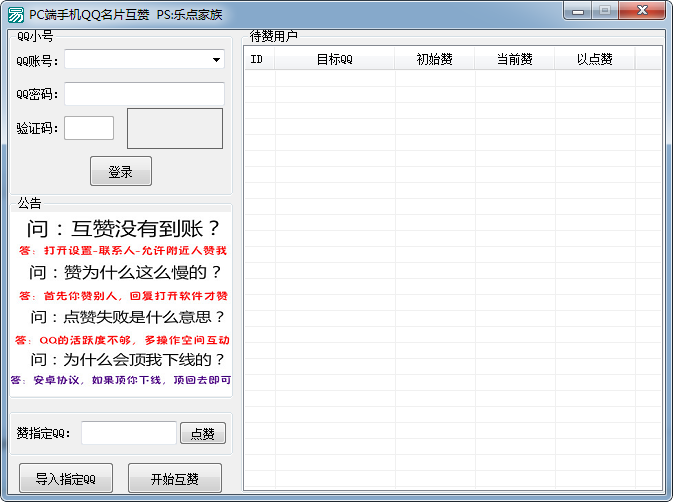Click the text 问：点赞失败是什么意思？
This screenshot has width=673, height=502.
[127, 317]
